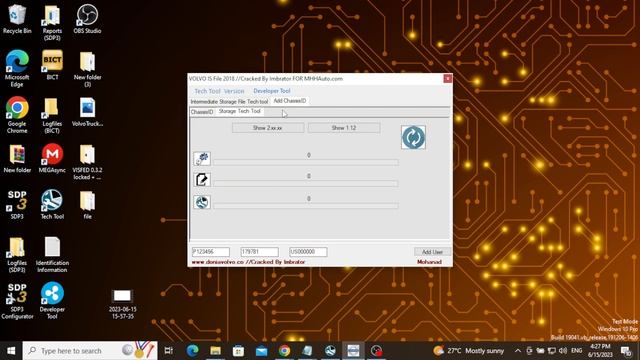Click the Show 1.12 button
Viewport: 640px width, 360px height.
pyautogui.click(x=344, y=128)
